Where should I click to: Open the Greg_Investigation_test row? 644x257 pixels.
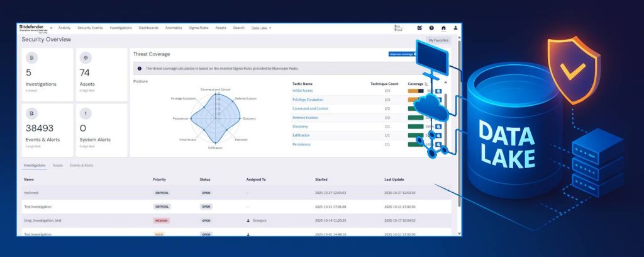pos(43,220)
